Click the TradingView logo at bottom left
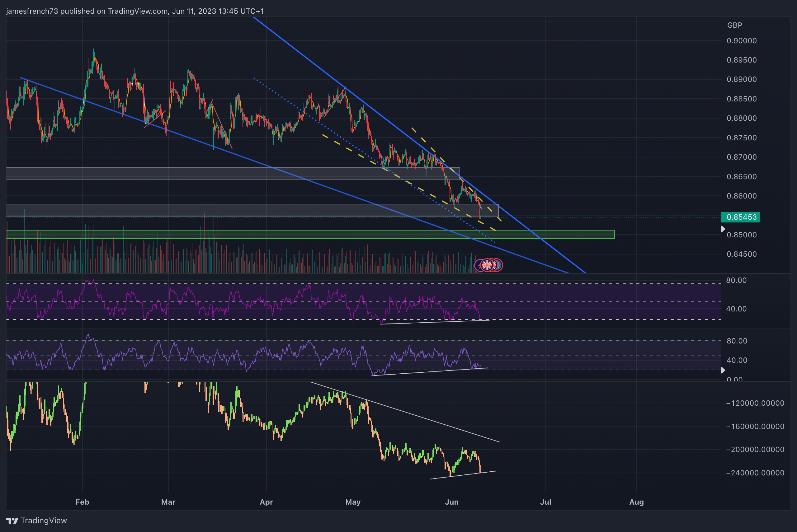 12,520
